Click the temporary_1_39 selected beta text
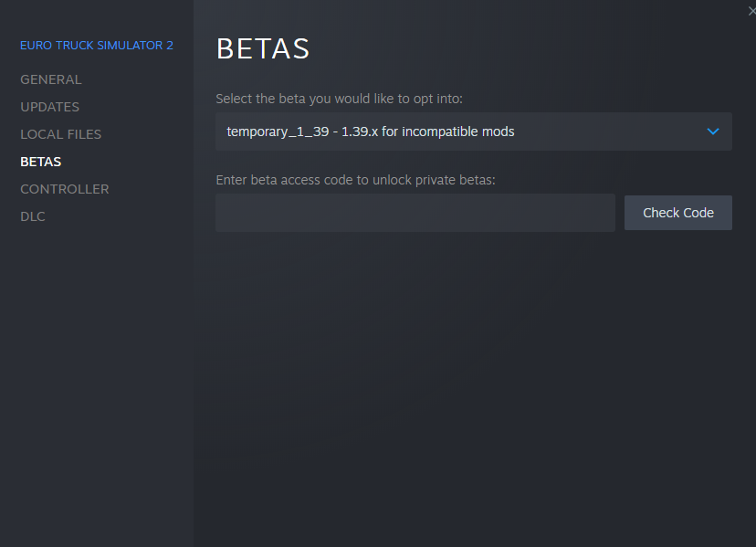The height and width of the screenshot is (547, 756). [278, 131]
